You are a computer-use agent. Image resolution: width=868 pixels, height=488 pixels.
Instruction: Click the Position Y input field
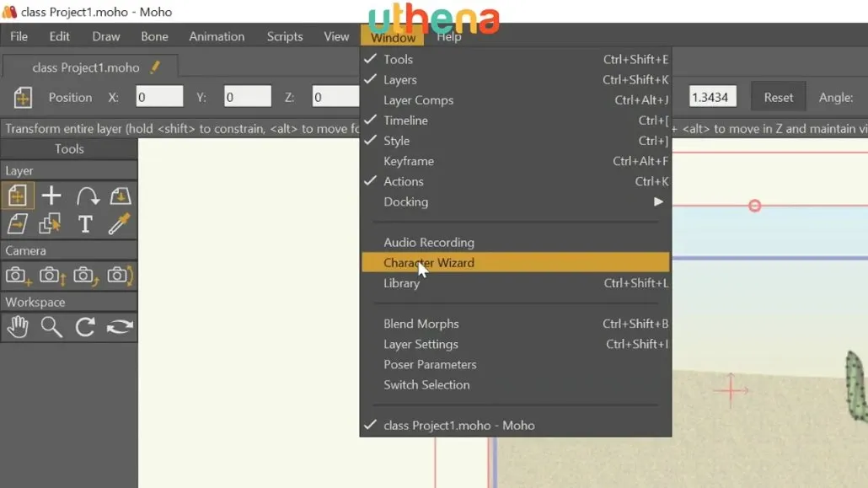tap(248, 97)
